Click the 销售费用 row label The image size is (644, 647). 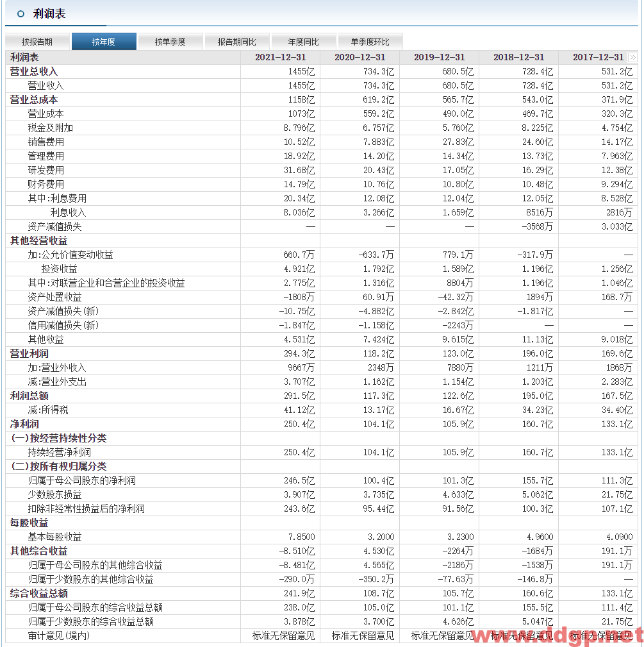click(45, 142)
